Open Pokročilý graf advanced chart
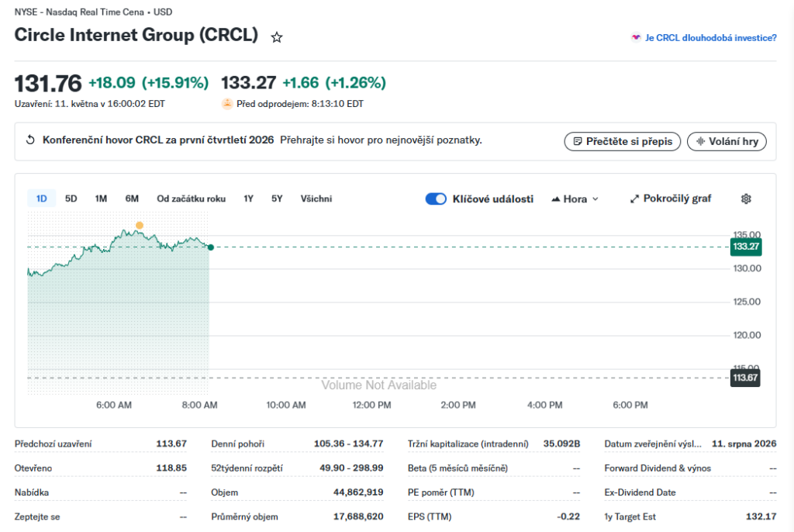Image resolution: width=794 pixels, height=532 pixels. tap(671, 199)
